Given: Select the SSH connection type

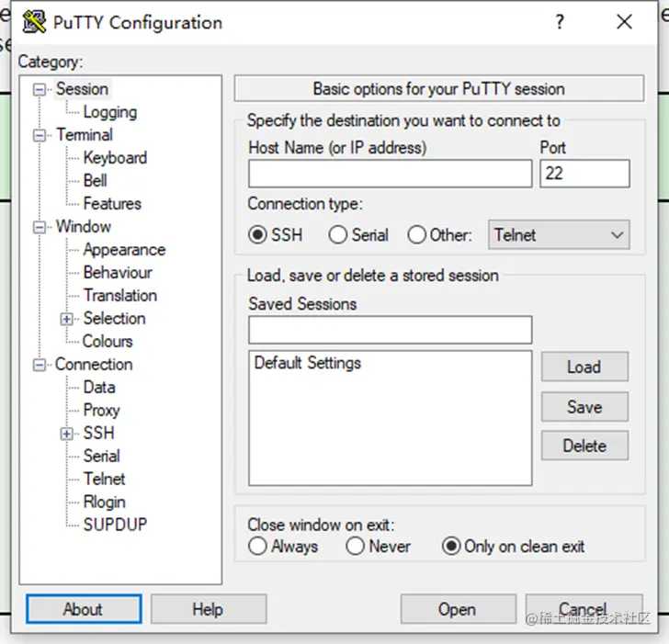Looking at the screenshot, I should click(257, 235).
